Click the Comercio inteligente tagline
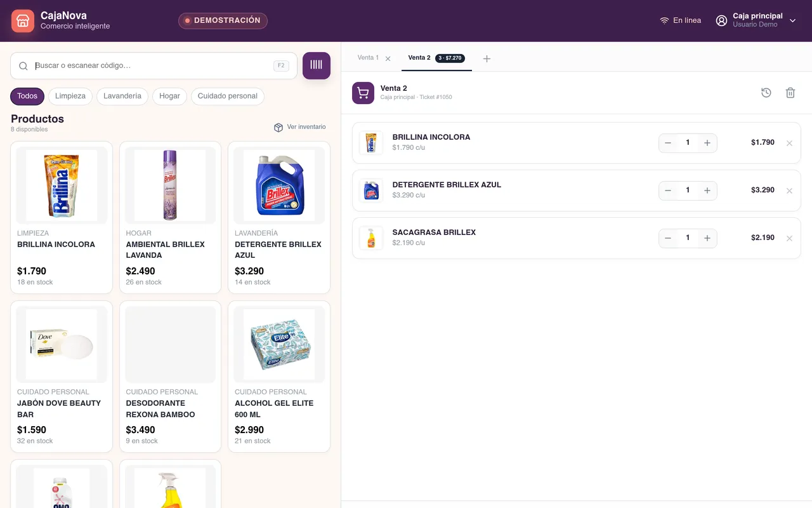 75,27
